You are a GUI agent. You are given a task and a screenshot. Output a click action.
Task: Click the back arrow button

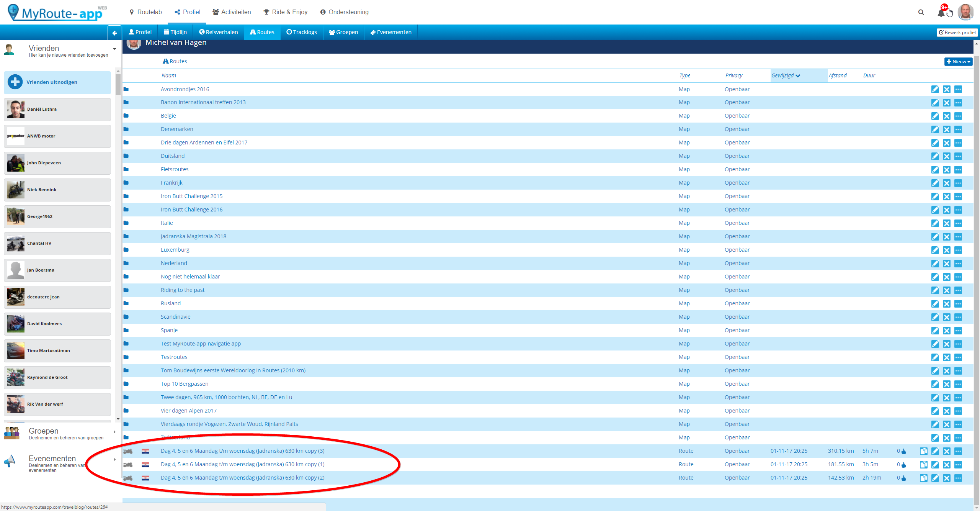114,33
